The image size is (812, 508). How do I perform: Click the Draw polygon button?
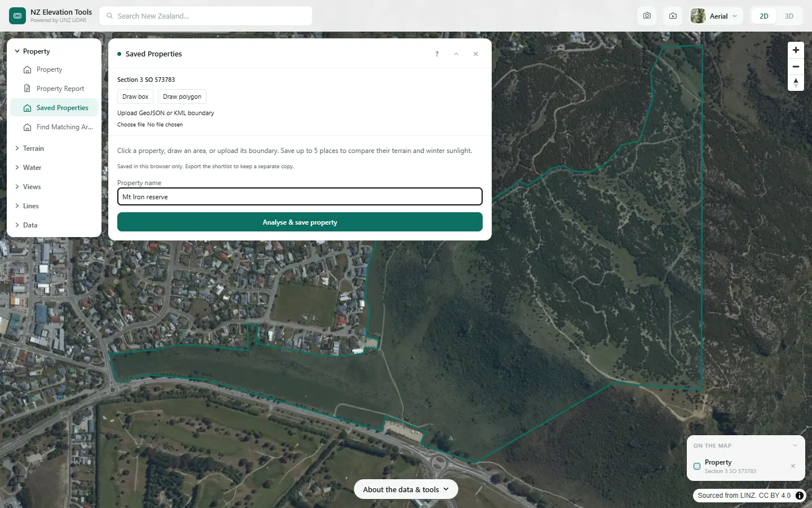pos(182,97)
